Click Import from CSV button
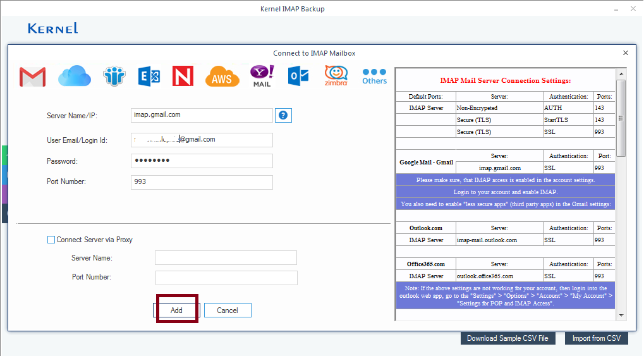Screen dimensions: 644x356 pos(597,338)
